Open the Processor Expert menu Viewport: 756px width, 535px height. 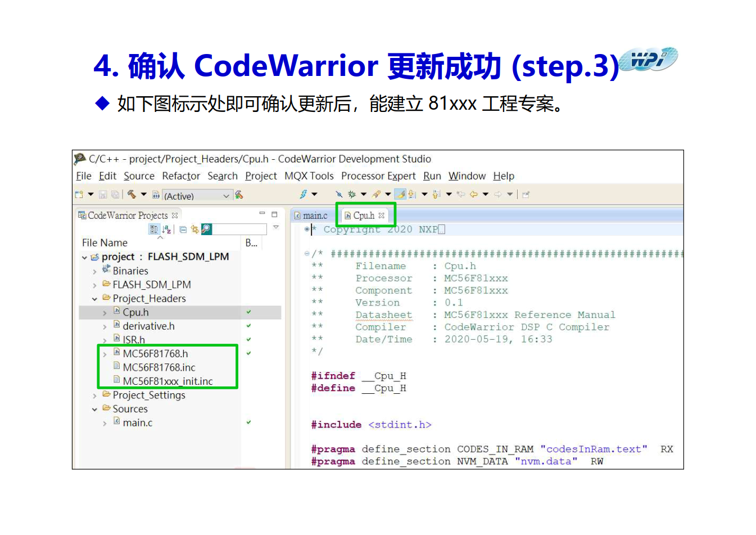pos(378,176)
